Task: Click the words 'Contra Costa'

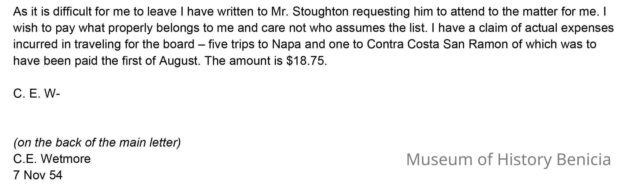Action: (x=403, y=44)
